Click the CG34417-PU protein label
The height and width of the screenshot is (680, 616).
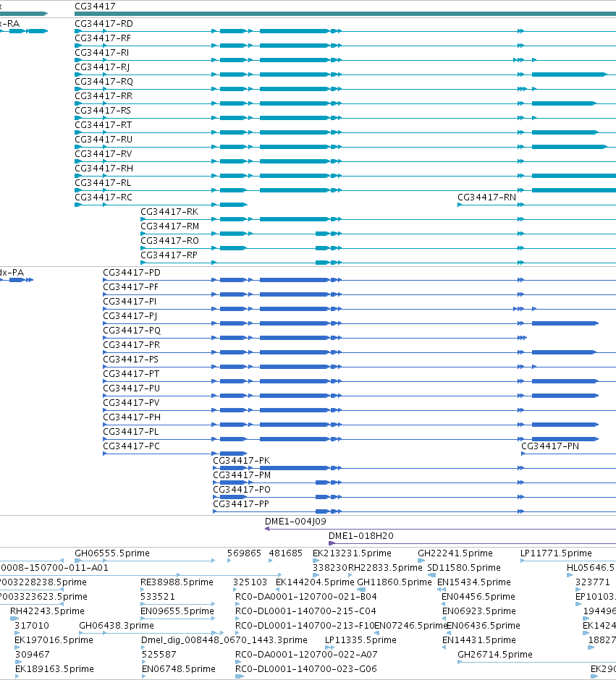click(x=132, y=388)
